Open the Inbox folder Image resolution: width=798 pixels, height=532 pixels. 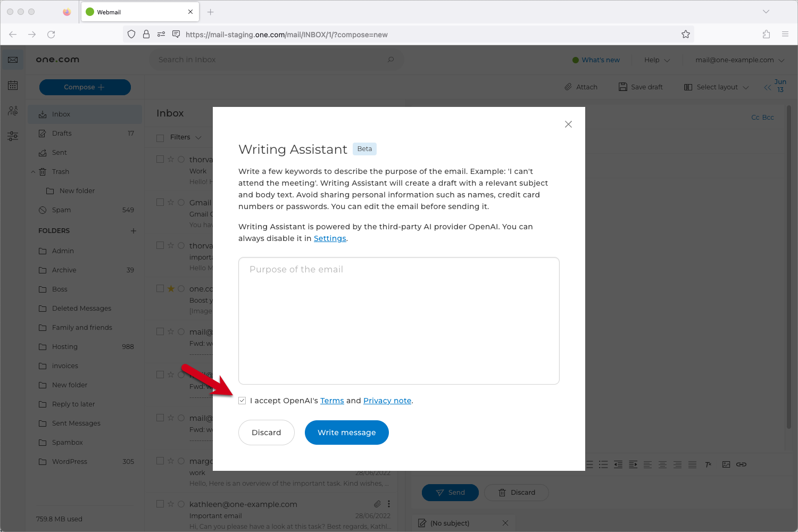coord(85,114)
